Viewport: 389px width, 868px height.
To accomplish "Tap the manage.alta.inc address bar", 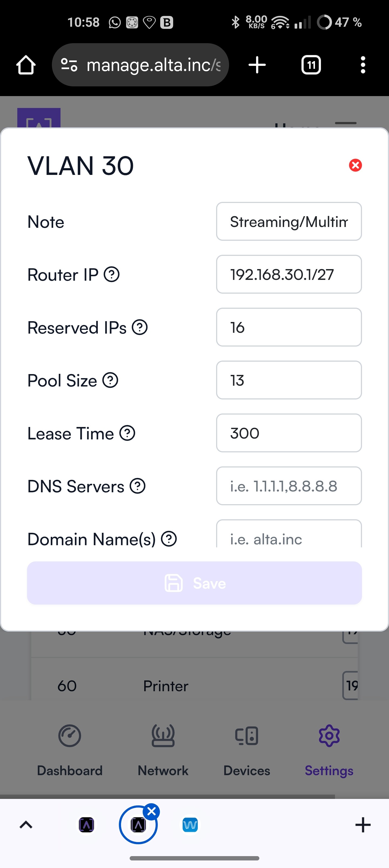I will click(140, 65).
